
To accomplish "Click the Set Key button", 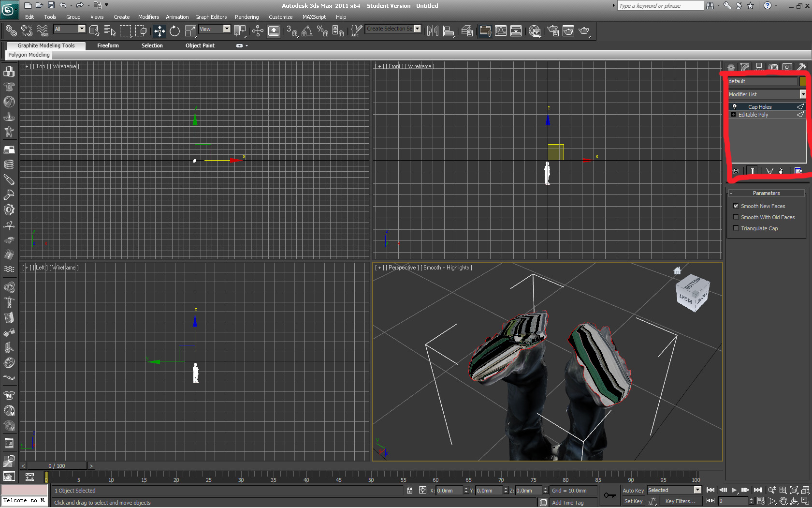I will pyautogui.click(x=633, y=501).
